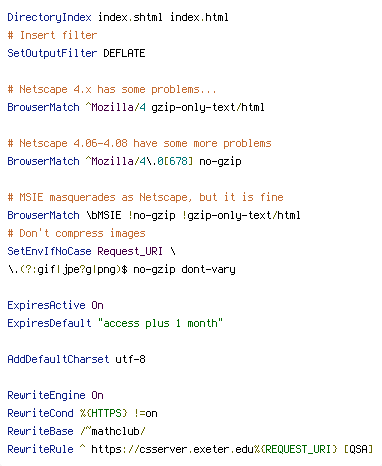
Task: Select the utf-8 charset value
Action: pos(130,359)
